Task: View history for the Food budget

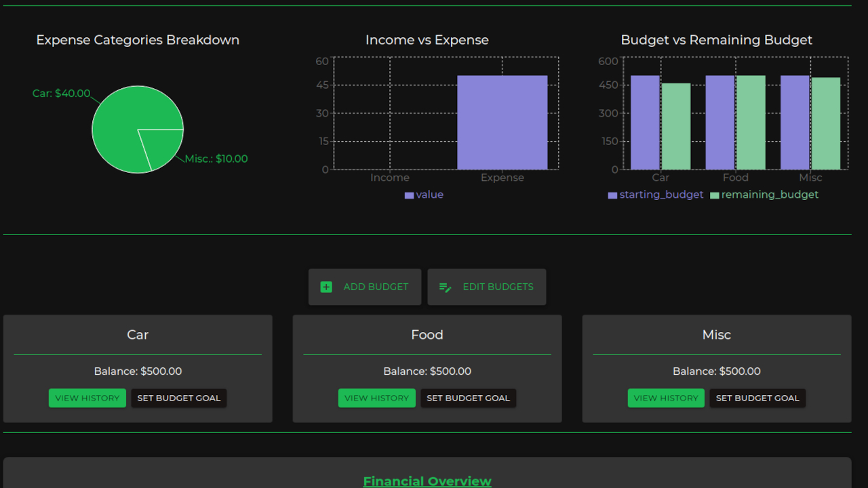Action: tap(377, 398)
